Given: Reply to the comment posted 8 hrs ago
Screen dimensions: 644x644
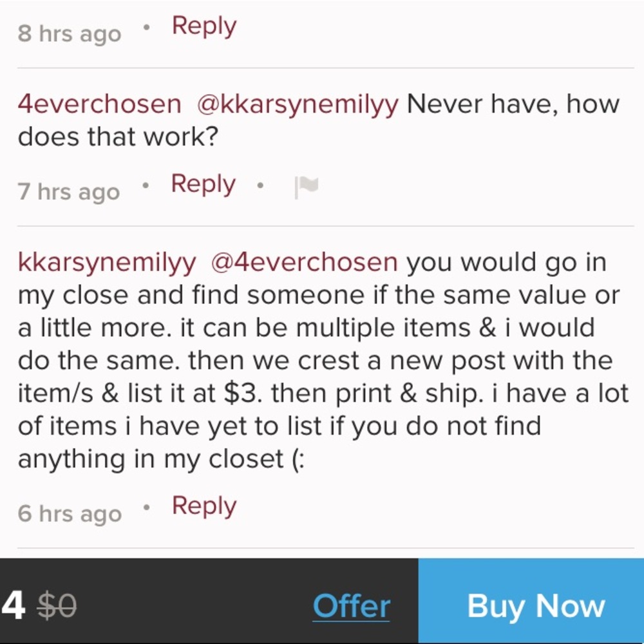Looking at the screenshot, I should tap(204, 26).
